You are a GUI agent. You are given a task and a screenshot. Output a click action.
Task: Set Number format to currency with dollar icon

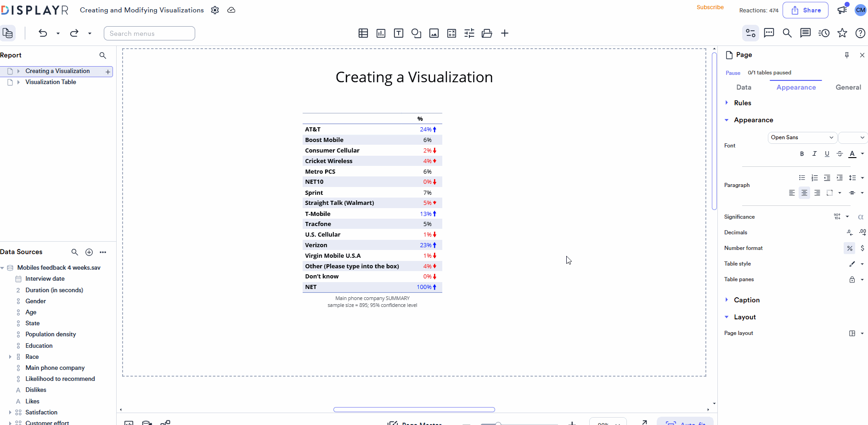point(862,248)
